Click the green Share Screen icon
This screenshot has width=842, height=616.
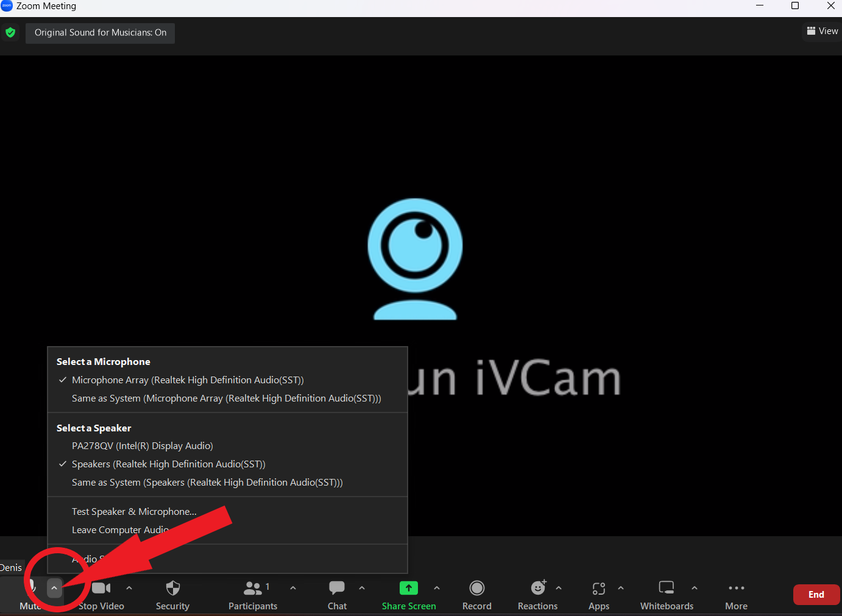(409, 588)
